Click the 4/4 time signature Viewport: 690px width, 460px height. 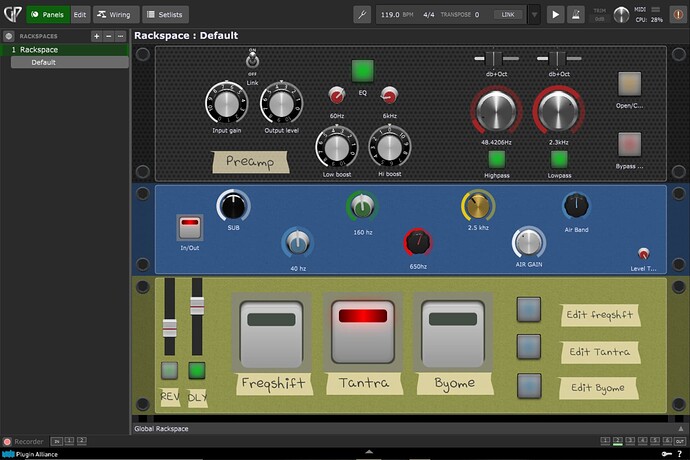[429, 15]
